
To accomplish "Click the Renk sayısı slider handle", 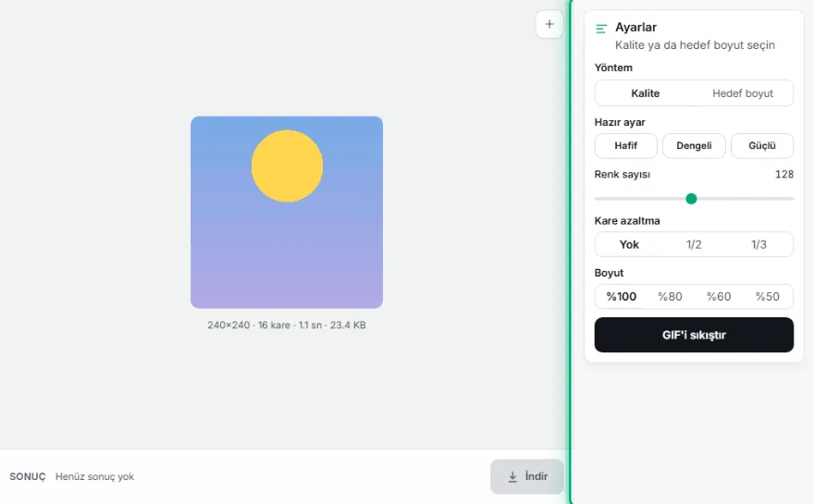I will (x=691, y=199).
